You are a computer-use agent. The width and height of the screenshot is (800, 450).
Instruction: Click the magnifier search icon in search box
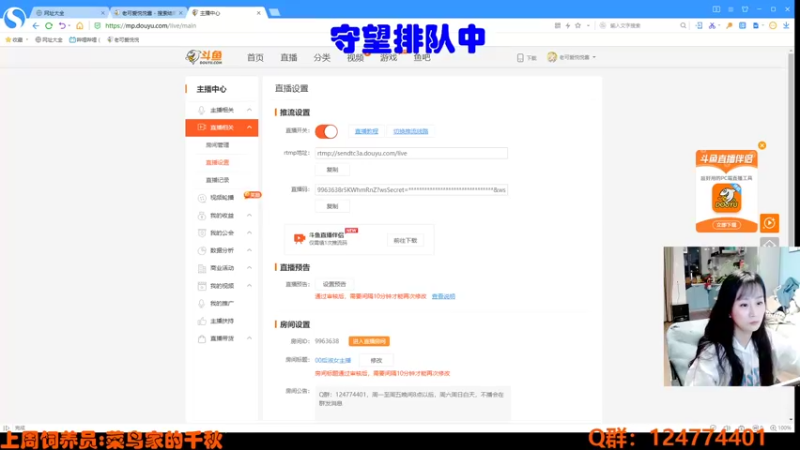(x=683, y=26)
